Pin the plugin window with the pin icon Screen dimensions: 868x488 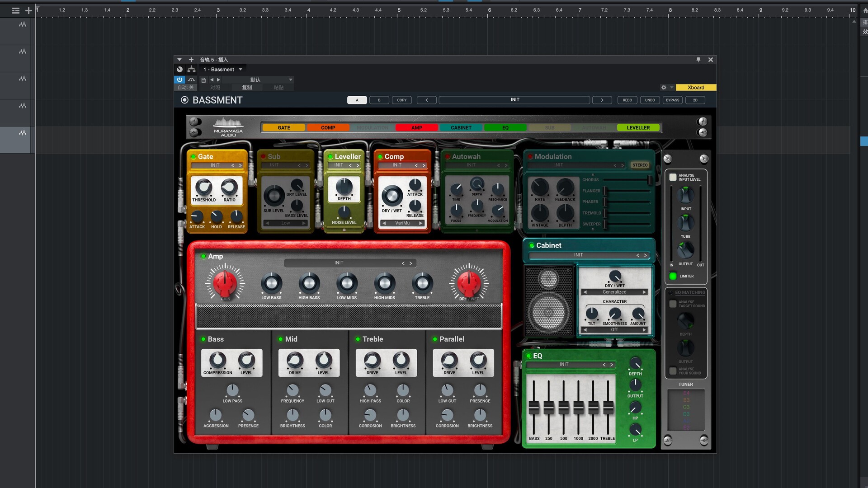pos(698,59)
